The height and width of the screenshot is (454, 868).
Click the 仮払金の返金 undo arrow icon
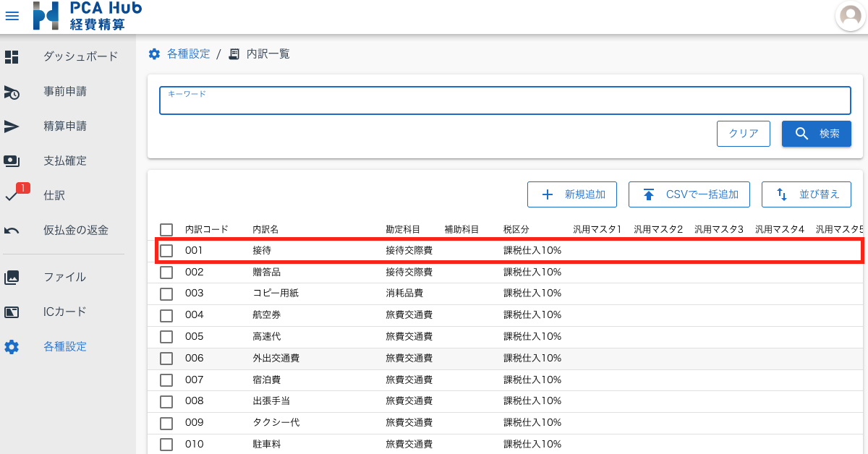click(x=12, y=231)
